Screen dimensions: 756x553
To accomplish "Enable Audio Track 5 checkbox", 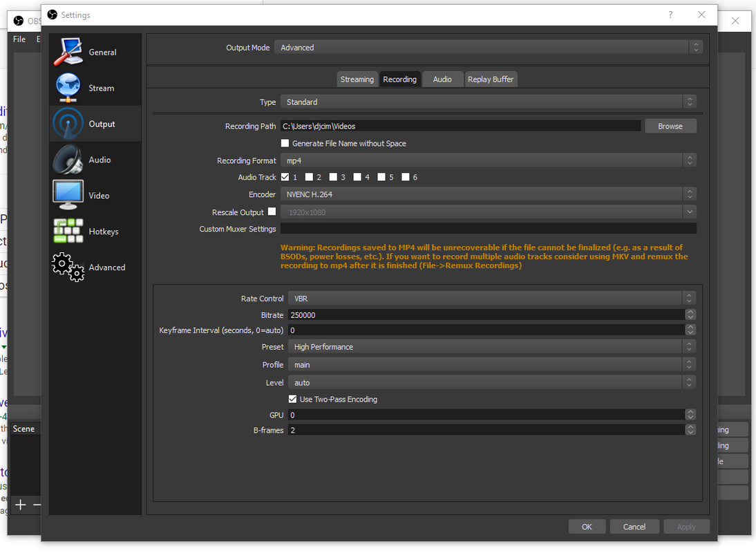I will 381,177.
